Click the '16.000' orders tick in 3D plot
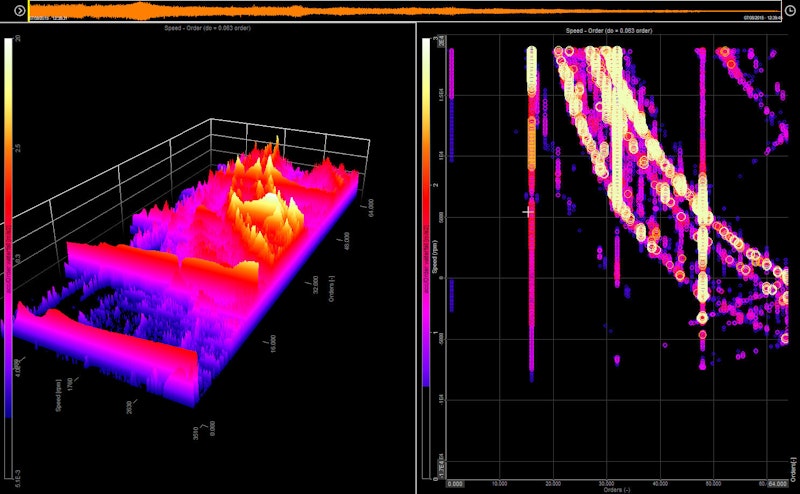The image size is (800, 494). point(273,343)
